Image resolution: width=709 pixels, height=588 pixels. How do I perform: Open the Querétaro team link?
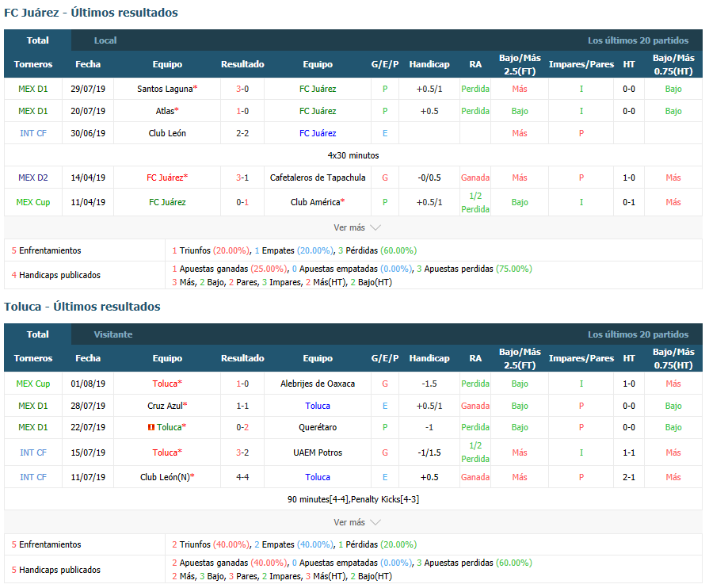318,427
